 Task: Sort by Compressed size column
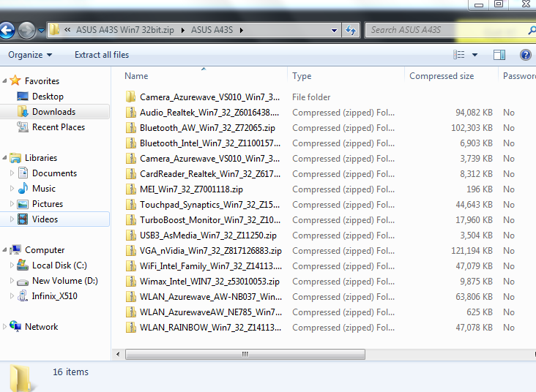(x=442, y=76)
